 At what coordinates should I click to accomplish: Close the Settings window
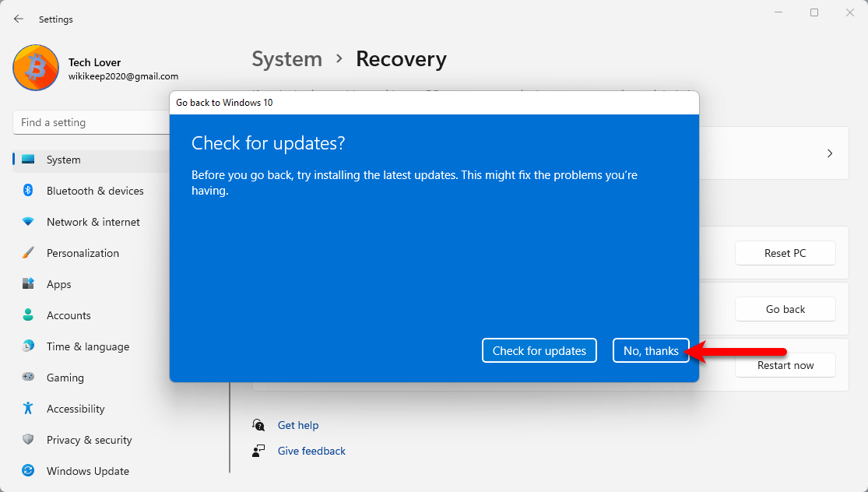point(850,12)
